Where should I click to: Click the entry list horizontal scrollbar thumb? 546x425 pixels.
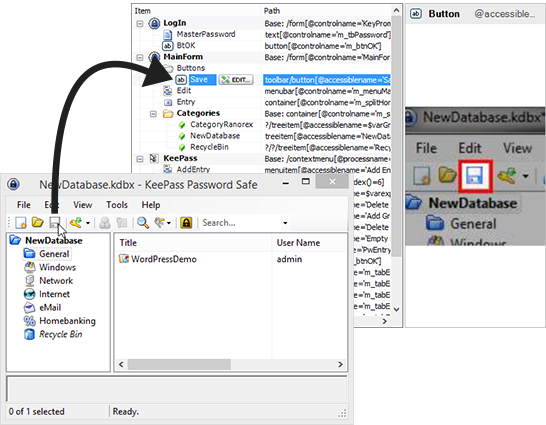[179, 364]
